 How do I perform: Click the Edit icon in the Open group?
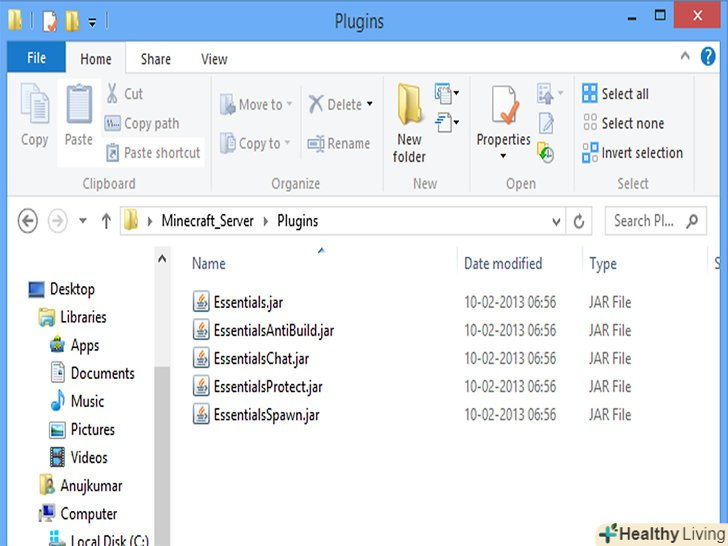[x=546, y=124]
